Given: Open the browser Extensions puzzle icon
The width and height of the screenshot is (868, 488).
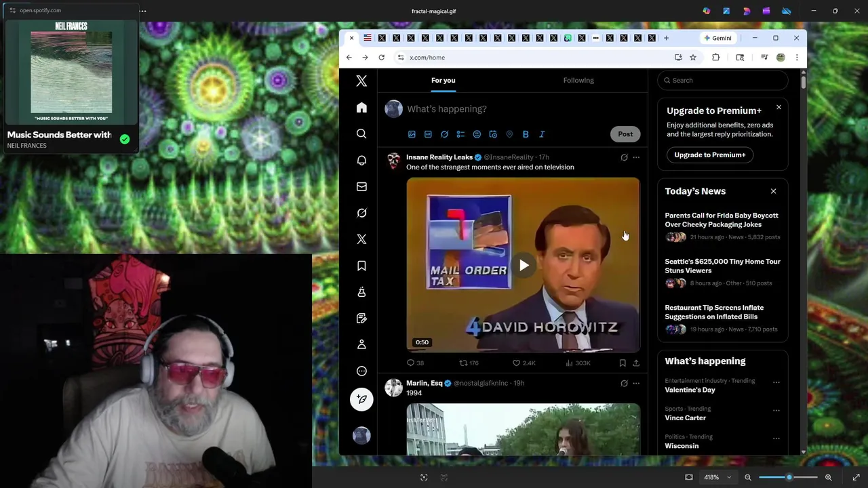Looking at the screenshot, I should point(715,58).
